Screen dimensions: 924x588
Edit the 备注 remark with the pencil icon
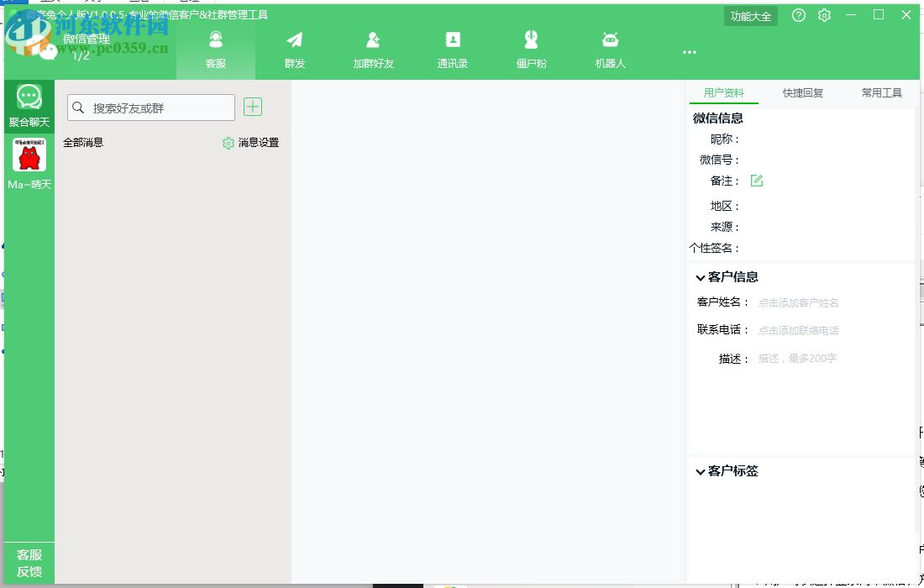(x=757, y=180)
